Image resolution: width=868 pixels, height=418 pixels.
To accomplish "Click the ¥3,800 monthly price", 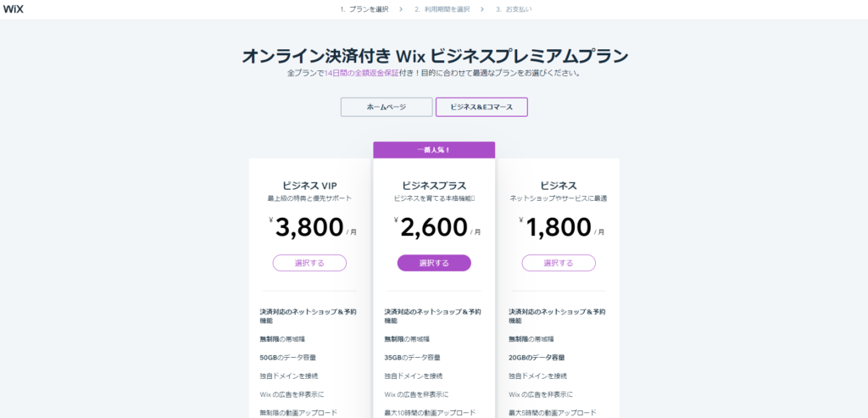I will click(309, 227).
